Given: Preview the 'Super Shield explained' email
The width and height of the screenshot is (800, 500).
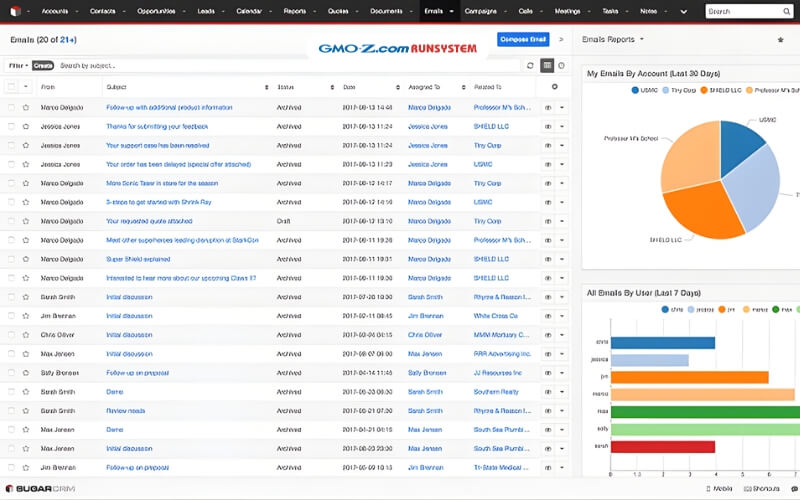Looking at the screenshot, I should pyautogui.click(x=548, y=259).
